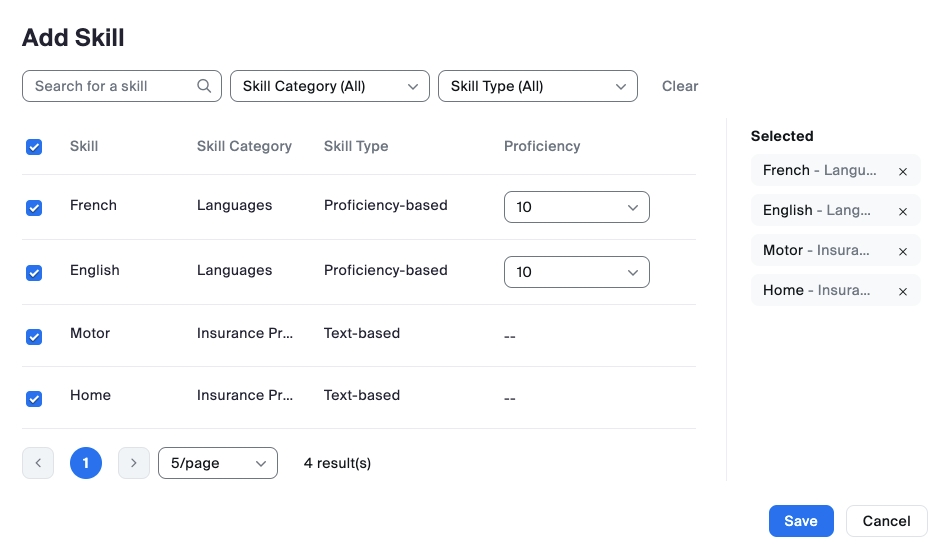Viewport: 950px width, 559px height.
Task: Go to the previous page arrow
Action: [38, 463]
